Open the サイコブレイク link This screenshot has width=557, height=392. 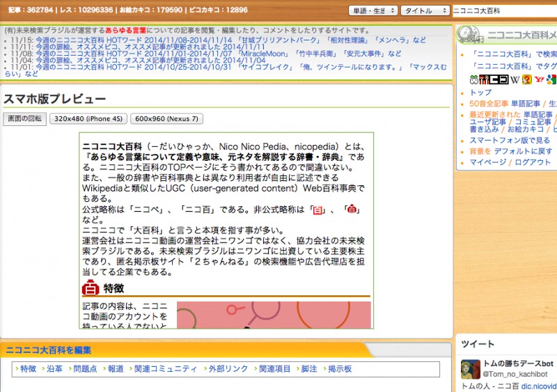pyautogui.click(x=265, y=67)
